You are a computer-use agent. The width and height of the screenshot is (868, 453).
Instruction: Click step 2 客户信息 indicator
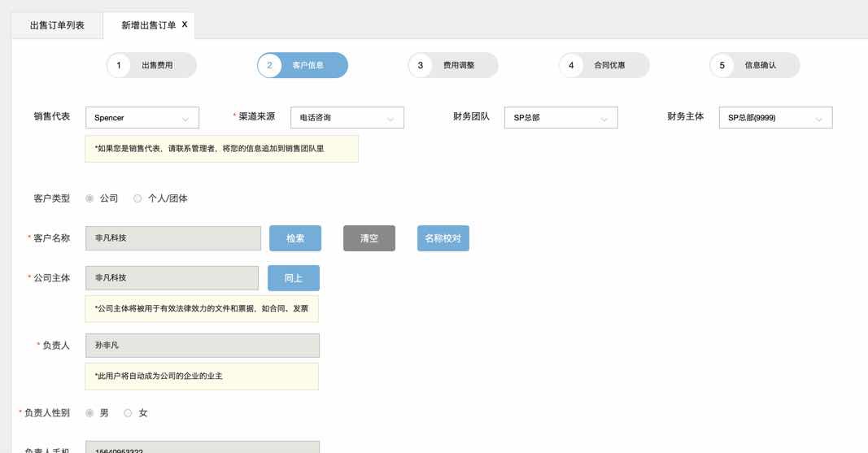click(x=303, y=66)
